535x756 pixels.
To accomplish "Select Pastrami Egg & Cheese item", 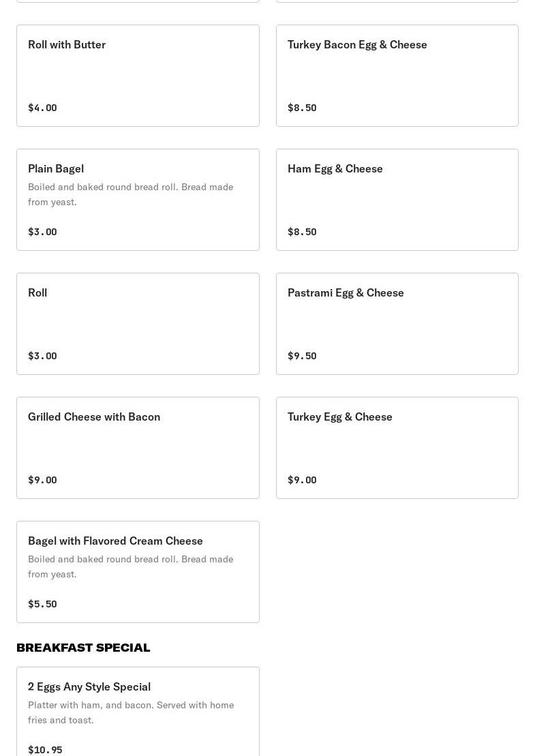I will [x=397, y=323].
